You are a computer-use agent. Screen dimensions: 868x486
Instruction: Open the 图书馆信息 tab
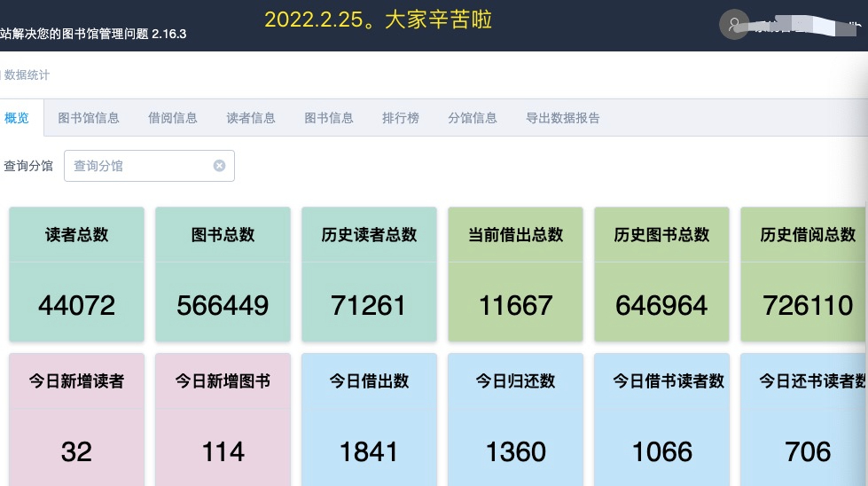point(89,118)
